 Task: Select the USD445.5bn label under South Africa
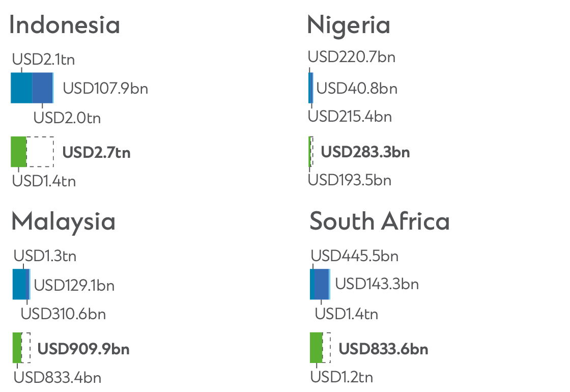355,256
